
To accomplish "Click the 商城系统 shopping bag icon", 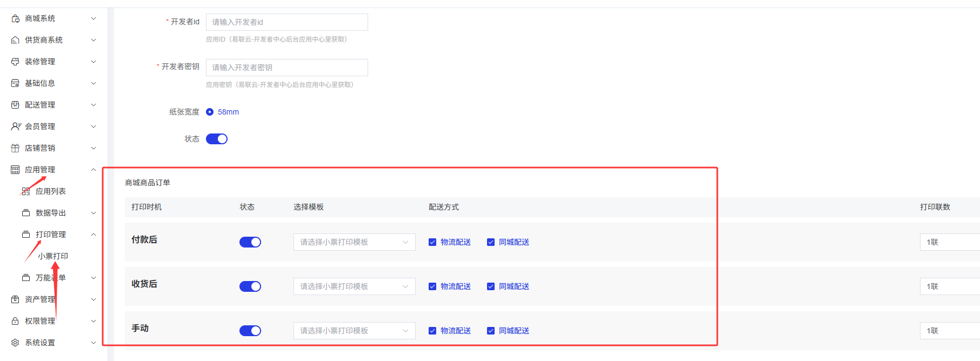I will pos(15,18).
